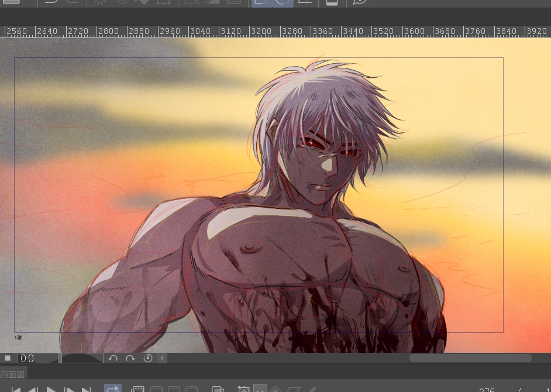Toggle the highlighted snap button in top toolbar
The image size is (551, 392).
pos(260,2)
